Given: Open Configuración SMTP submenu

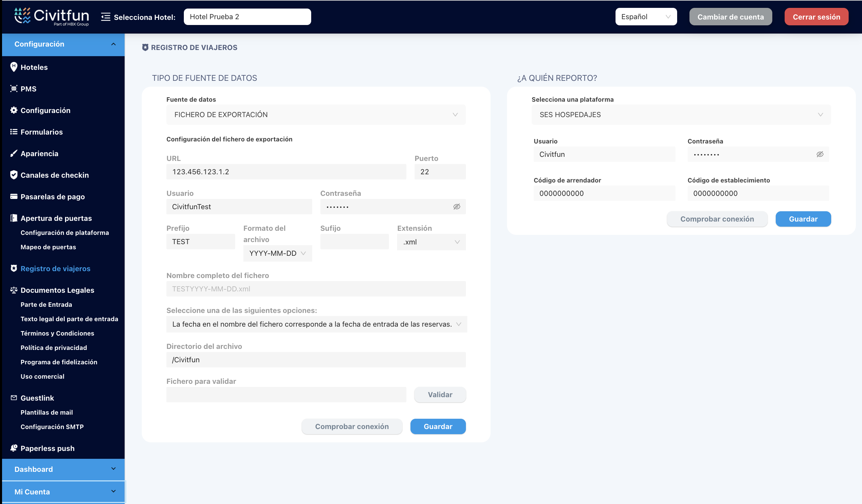Looking at the screenshot, I should point(52,427).
